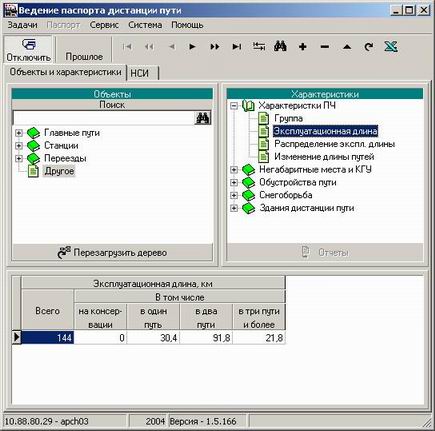The width and height of the screenshot is (435, 431).
Task: Expand the Переезды tree node
Action: point(19,158)
